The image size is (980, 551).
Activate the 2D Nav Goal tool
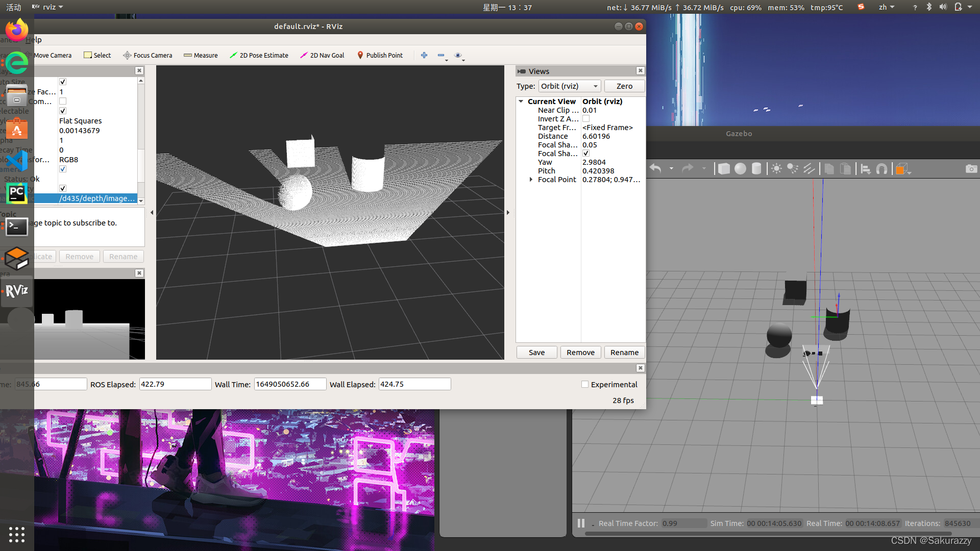[x=322, y=55]
